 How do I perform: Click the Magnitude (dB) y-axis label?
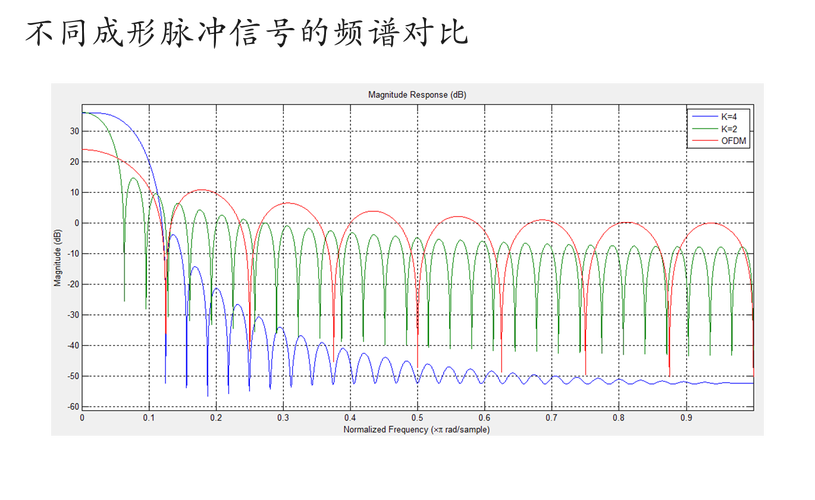(58, 259)
